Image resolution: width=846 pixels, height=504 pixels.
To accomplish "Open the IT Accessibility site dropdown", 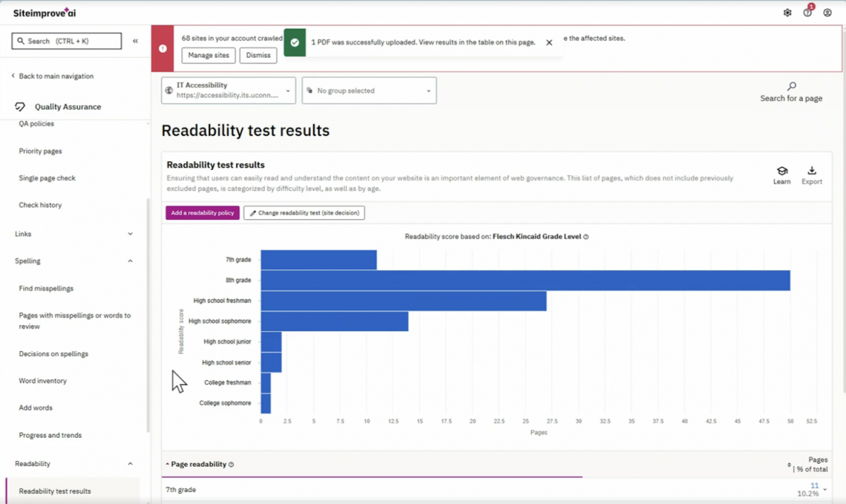I will tap(228, 90).
